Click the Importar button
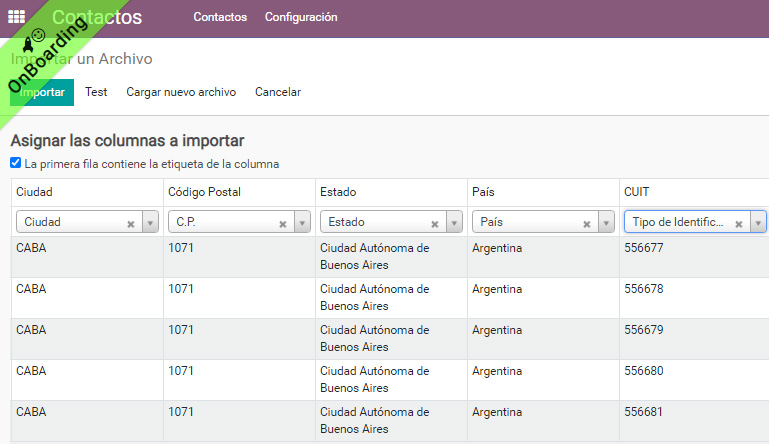Image resolution: width=769 pixels, height=444 pixels. [x=42, y=92]
